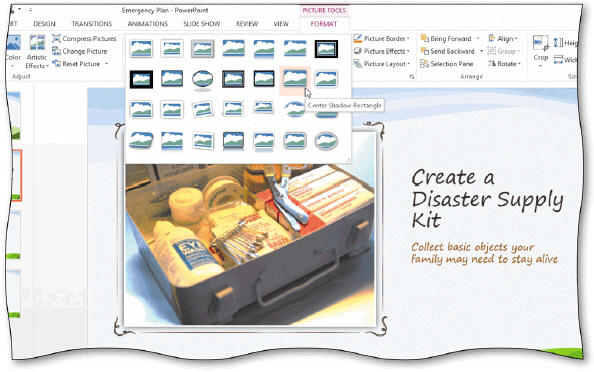
Task: Apply the Double Frame Black style
Action: coord(326,48)
